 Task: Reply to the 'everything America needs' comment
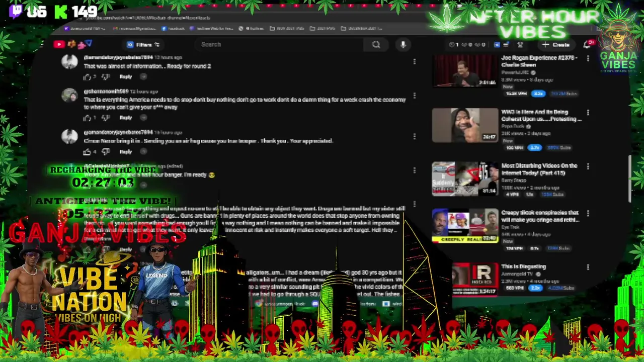126,118
